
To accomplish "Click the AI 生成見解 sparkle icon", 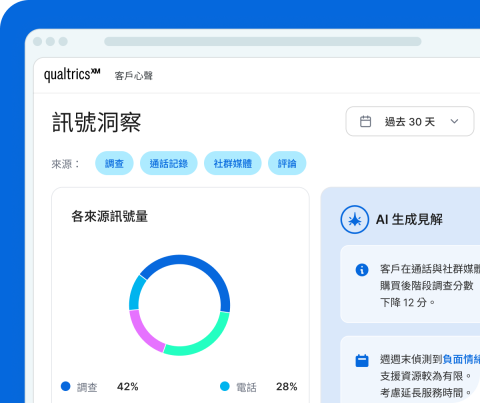I will pyautogui.click(x=355, y=219).
